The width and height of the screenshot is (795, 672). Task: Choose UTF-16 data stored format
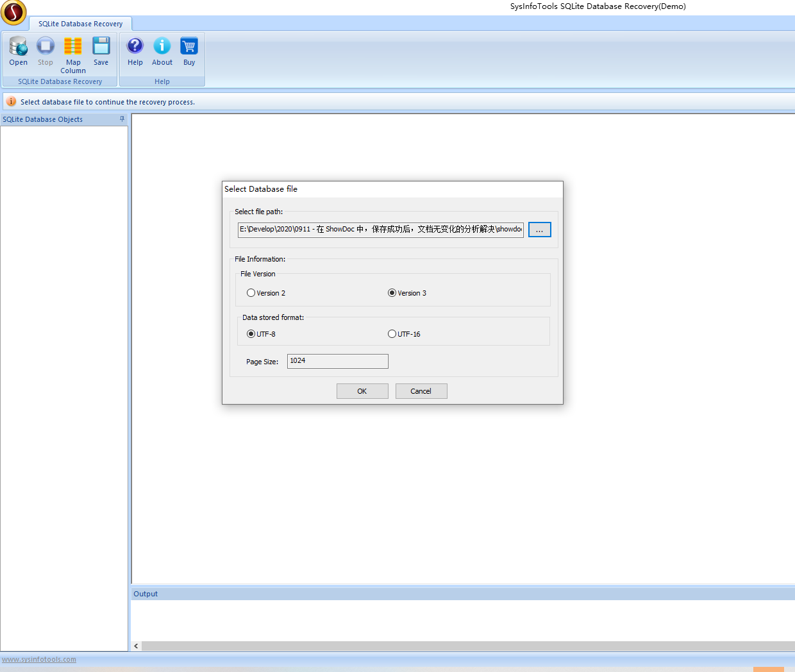pyautogui.click(x=404, y=334)
